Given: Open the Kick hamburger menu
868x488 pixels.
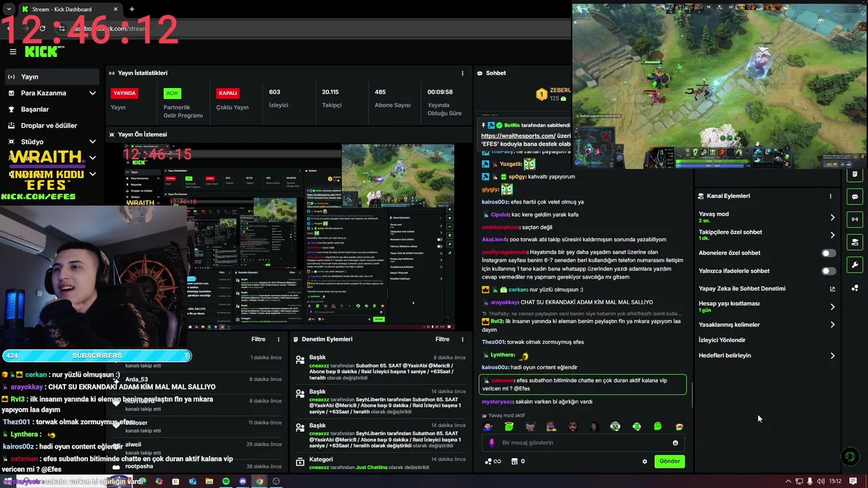Looking at the screenshot, I should tap(13, 52).
